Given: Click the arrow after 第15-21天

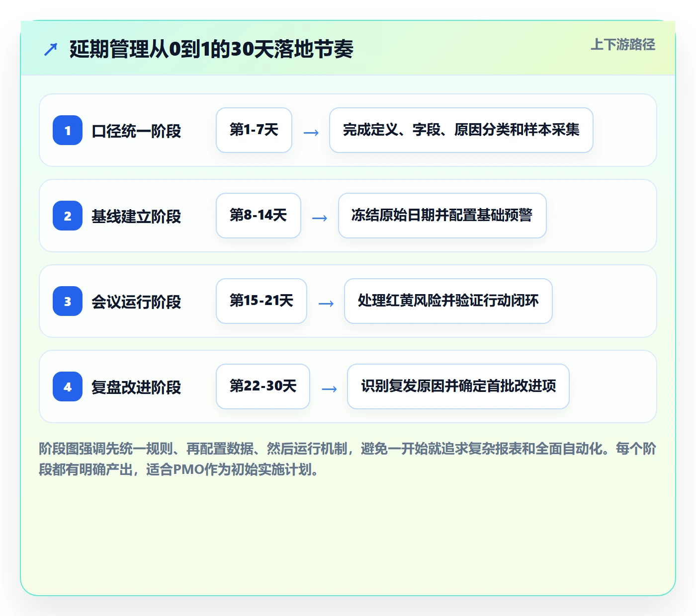Looking at the screenshot, I should point(326,304).
